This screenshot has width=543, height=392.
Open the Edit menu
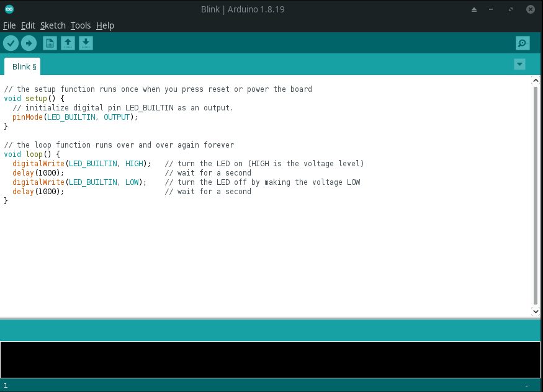click(28, 25)
